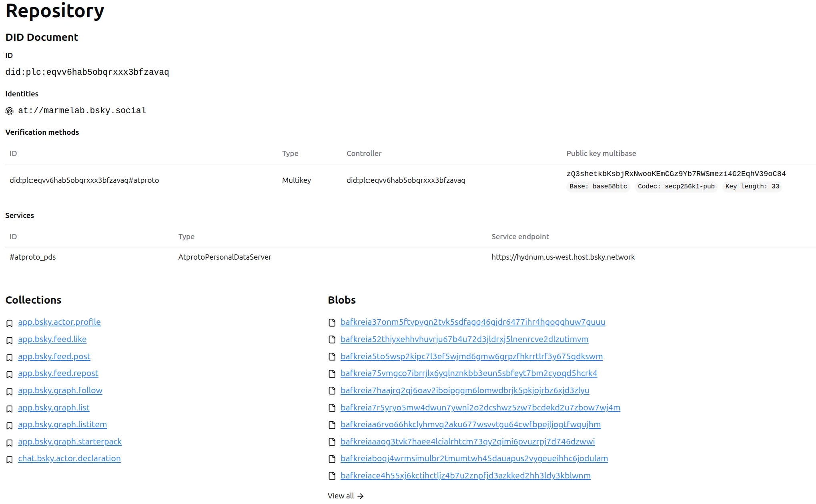This screenshot has width=816, height=504.
Task: Open the app.bsky.graph.listitem collection
Action: point(62,425)
